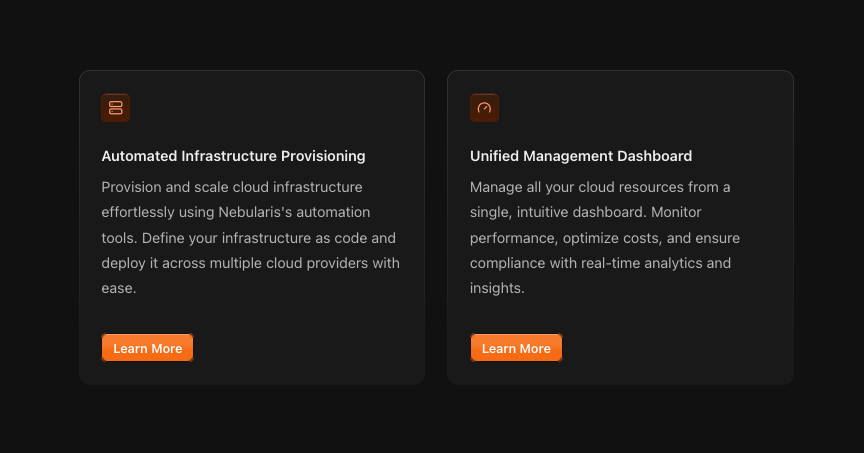Viewport: 864px width, 453px height.
Task: Click the speedometer gauge icon
Action: [484, 107]
